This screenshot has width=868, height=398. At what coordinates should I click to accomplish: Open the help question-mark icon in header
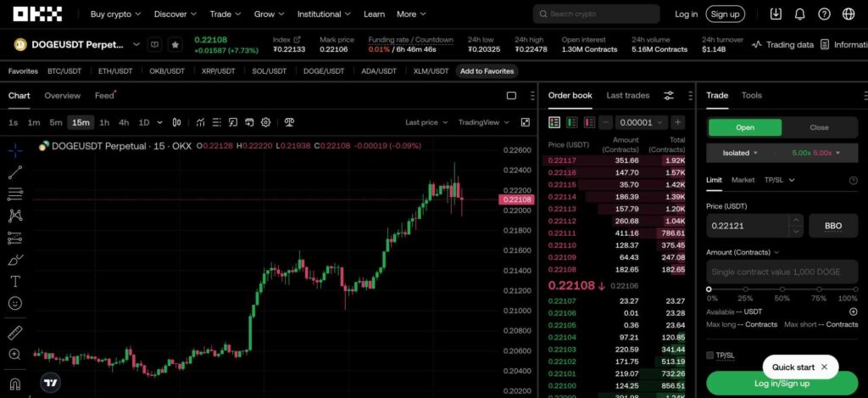824,14
